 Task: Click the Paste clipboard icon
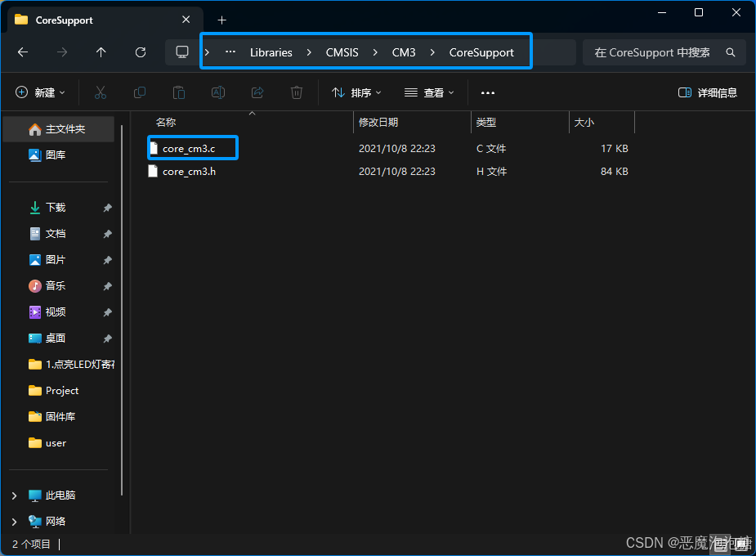click(x=179, y=92)
